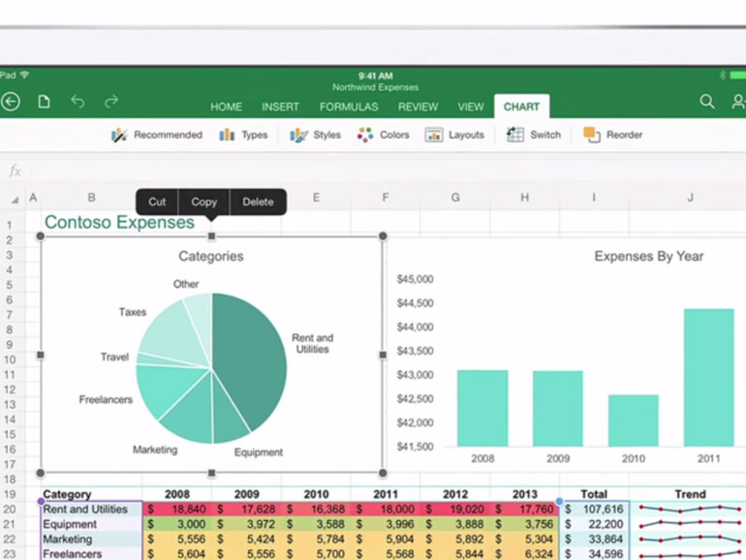The width and height of the screenshot is (746, 560).
Task: Click the 3,972 Equipment 2009 cell
Action: tap(246, 524)
